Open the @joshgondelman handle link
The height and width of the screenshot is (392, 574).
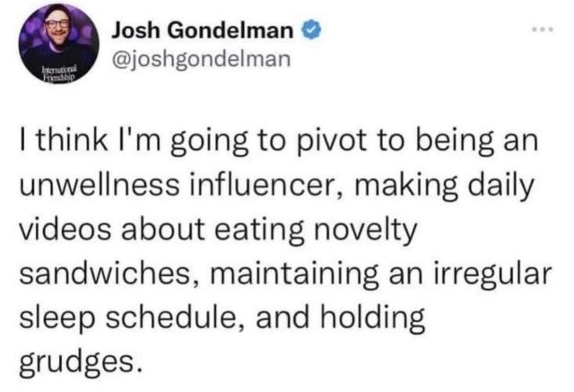coord(201,59)
